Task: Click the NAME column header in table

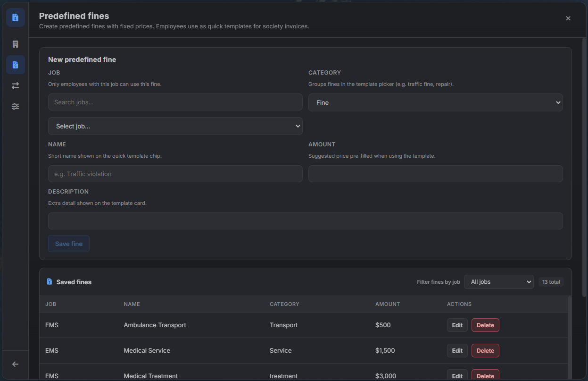Action: (132, 304)
